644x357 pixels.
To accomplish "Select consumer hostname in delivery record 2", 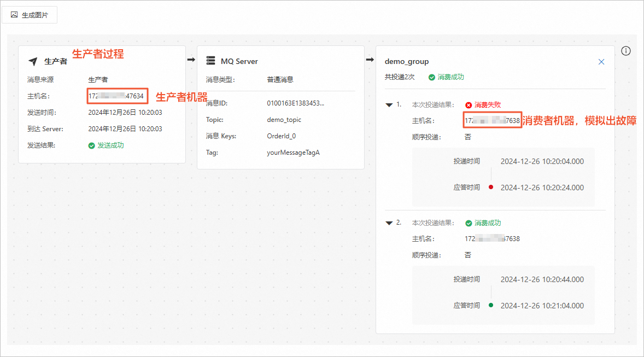I will click(x=492, y=239).
